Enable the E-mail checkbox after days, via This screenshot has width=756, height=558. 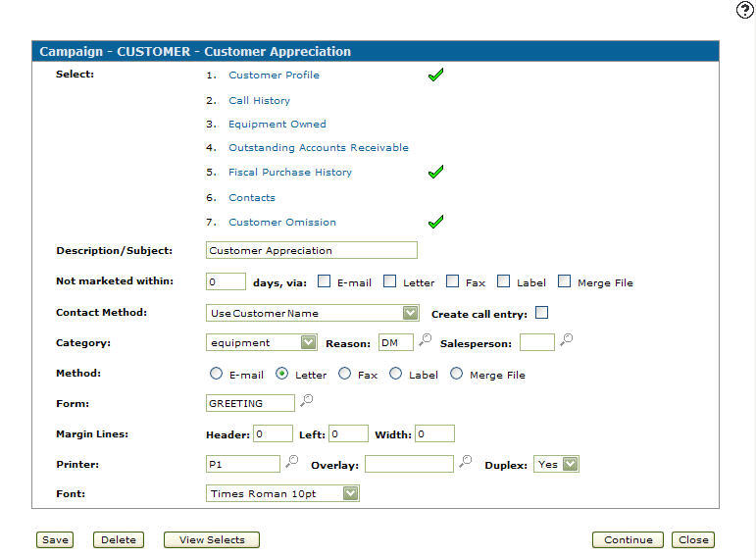click(324, 281)
